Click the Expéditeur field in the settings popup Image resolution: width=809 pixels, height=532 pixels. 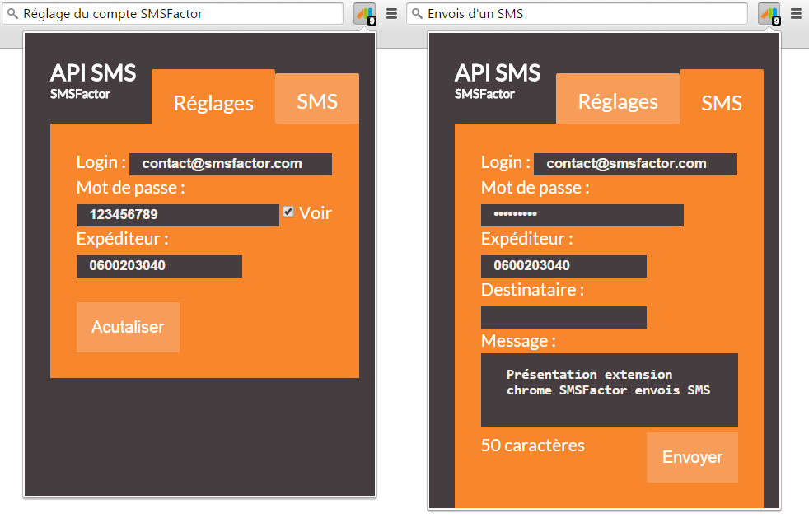click(x=159, y=266)
